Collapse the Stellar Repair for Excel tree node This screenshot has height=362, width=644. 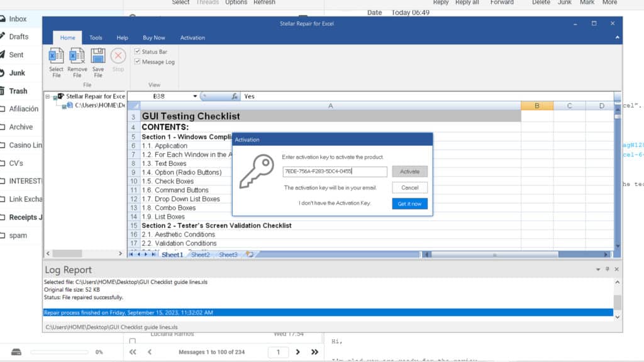48,96
